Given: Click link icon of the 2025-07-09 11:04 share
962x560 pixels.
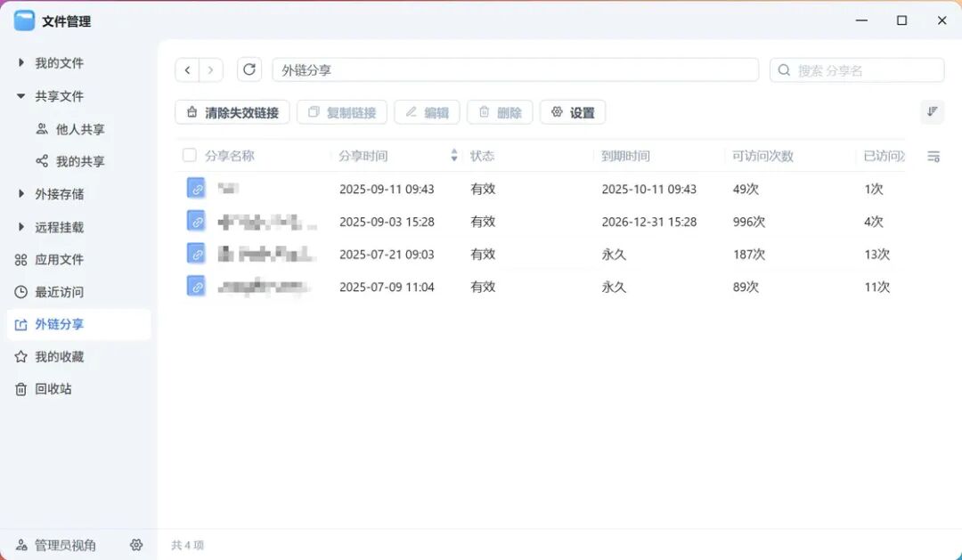Looking at the screenshot, I should (x=196, y=286).
